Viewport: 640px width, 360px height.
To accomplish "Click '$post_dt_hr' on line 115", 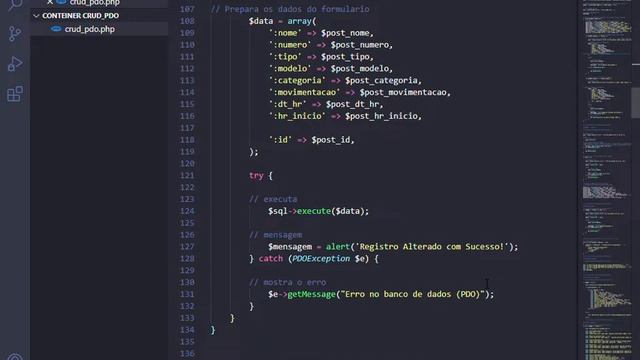I will point(352,104).
